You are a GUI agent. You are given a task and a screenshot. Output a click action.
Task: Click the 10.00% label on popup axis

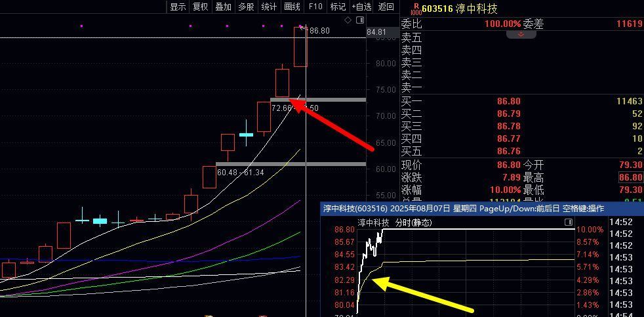[590, 230]
